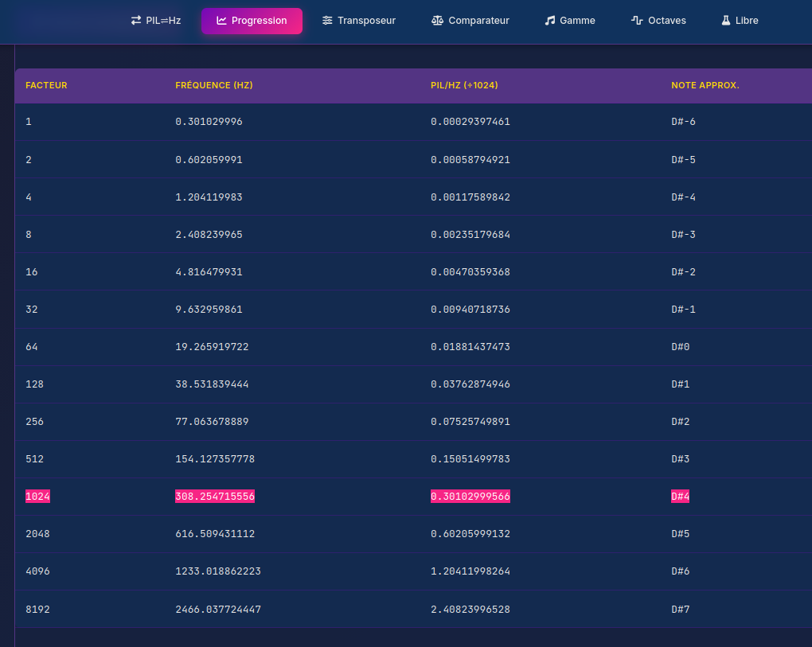
Task: Click the swap arrows icon beside PIL=Hz
Action: click(x=136, y=21)
